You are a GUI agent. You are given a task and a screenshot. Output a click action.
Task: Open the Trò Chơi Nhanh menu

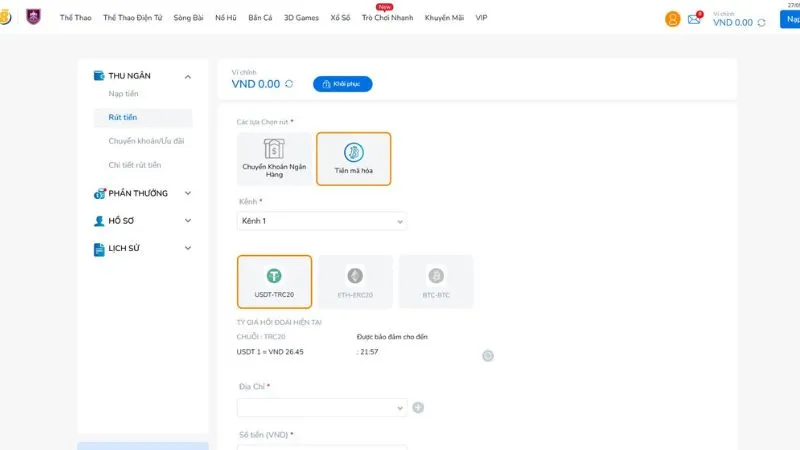[387, 17]
